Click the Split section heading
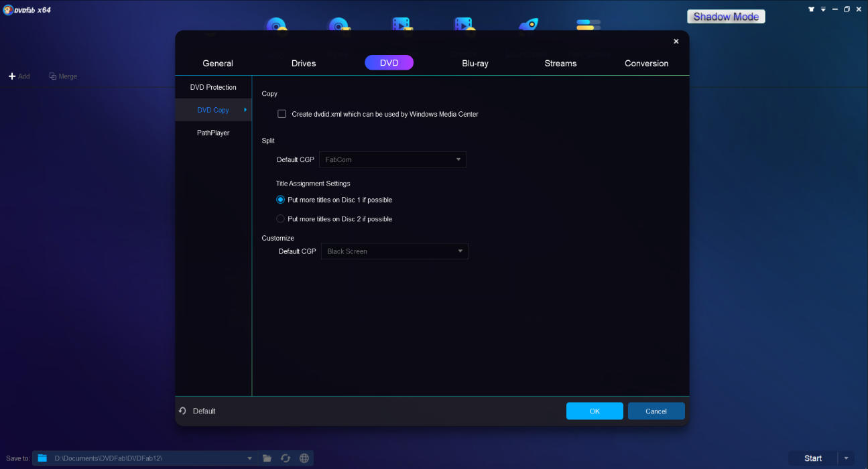This screenshot has width=868, height=469. (x=268, y=140)
